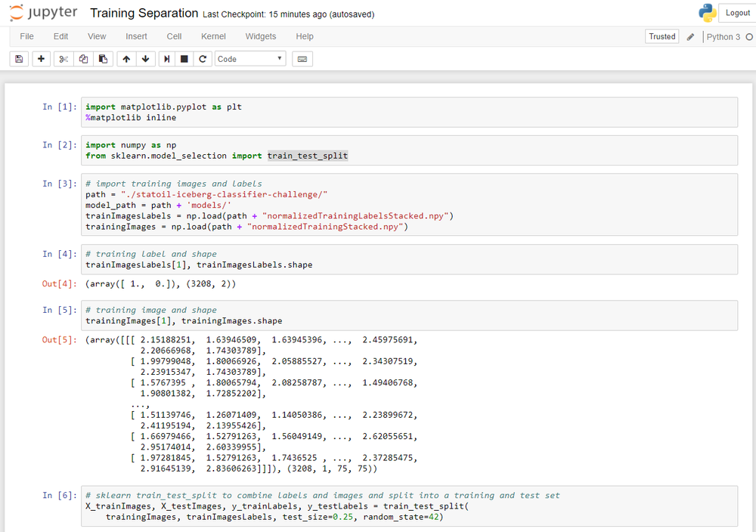756x532 pixels.
Task: Select cell In [2] numpy import code
Action: [x=409, y=150]
